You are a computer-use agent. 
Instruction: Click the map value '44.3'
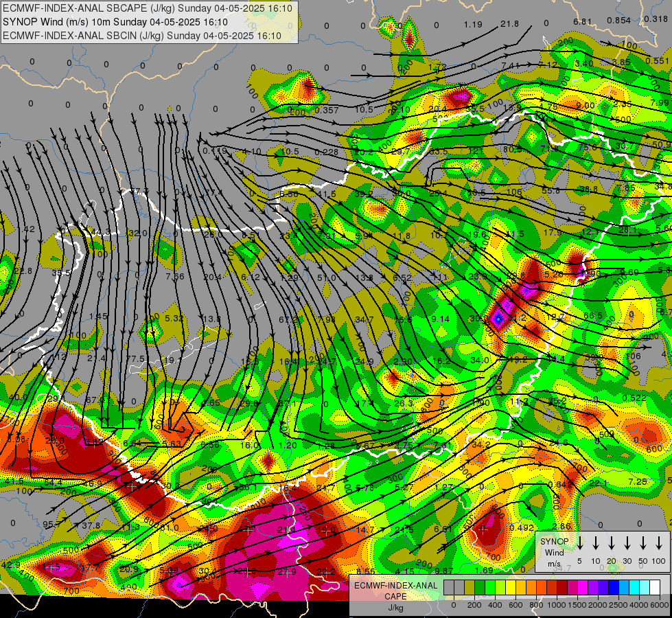tap(101, 233)
